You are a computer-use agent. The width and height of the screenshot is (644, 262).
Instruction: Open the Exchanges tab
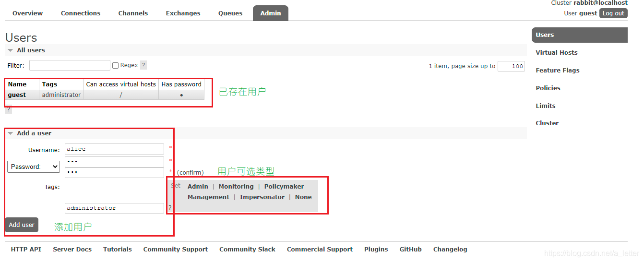(183, 13)
